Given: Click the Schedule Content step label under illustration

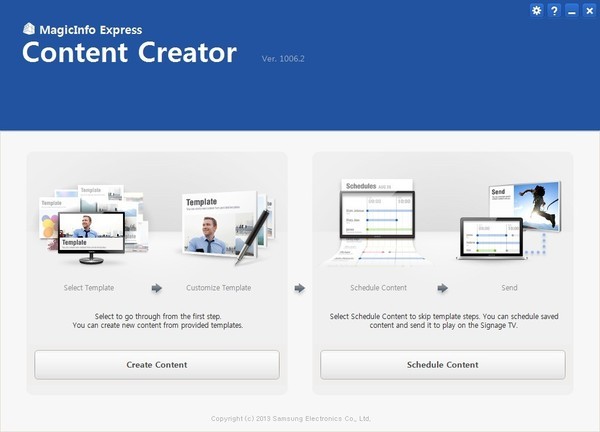Looking at the screenshot, I should tap(378, 288).
